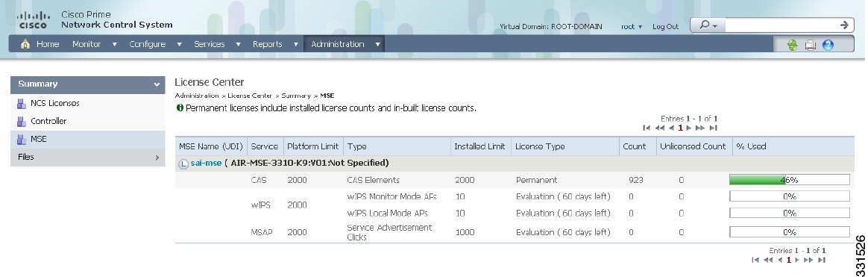Open the Configure menu dropdown arrow
The image size is (868, 277).
(x=180, y=44)
